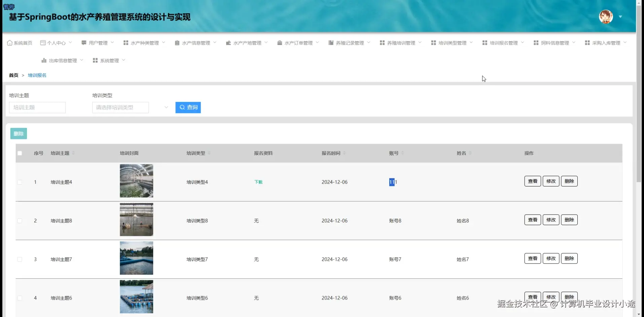
Task: Expand the 培训类型管理 menu chevron
Action: [471, 42]
